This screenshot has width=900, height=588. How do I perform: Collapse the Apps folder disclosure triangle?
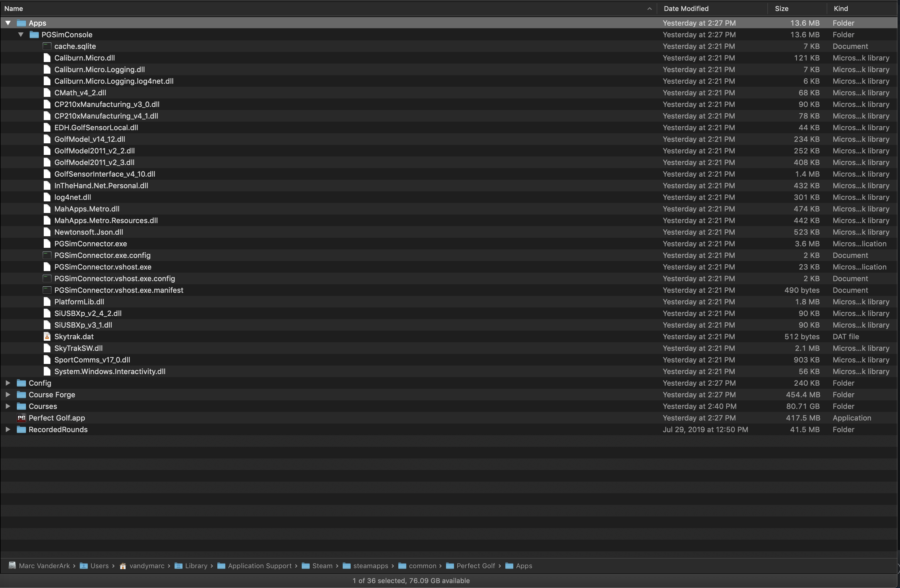(8, 23)
